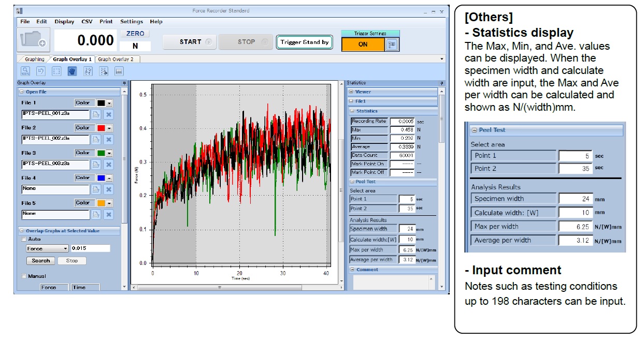Image resolution: width=644 pixels, height=341 pixels.
Task: Open File 3 green color picker
Action: tap(109, 153)
